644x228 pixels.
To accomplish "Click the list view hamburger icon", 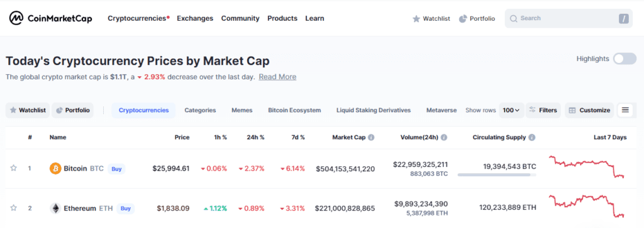I will [625, 110].
